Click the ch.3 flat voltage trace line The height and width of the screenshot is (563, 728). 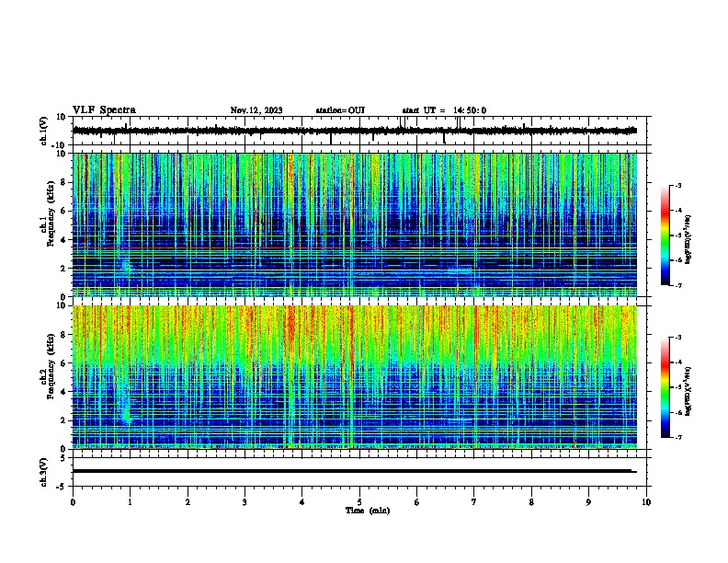coord(355,471)
